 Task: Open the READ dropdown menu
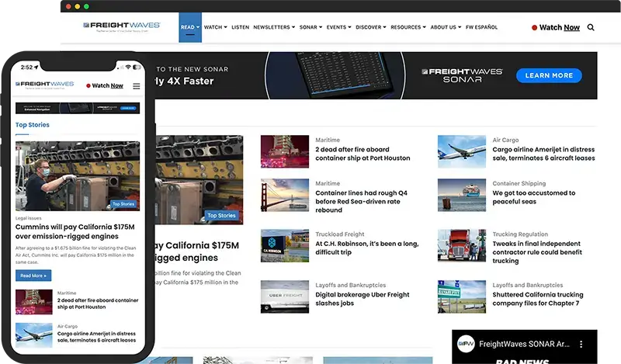pyautogui.click(x=190, y=27)
